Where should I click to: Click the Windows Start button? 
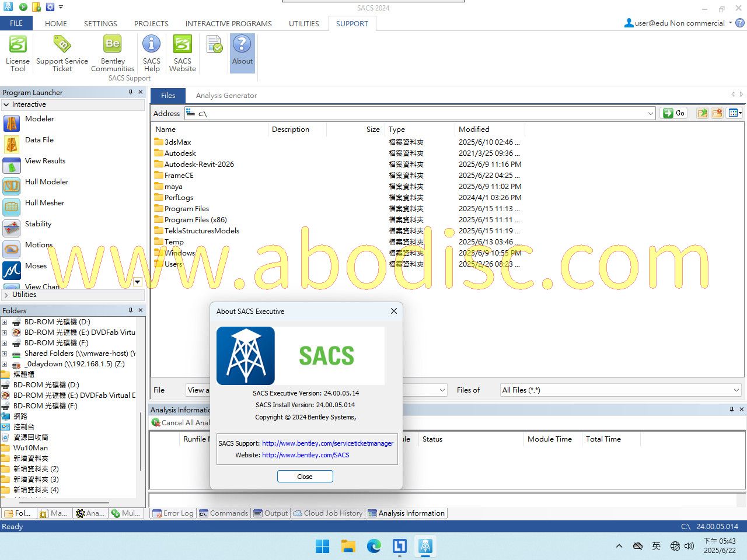point(322,546)
